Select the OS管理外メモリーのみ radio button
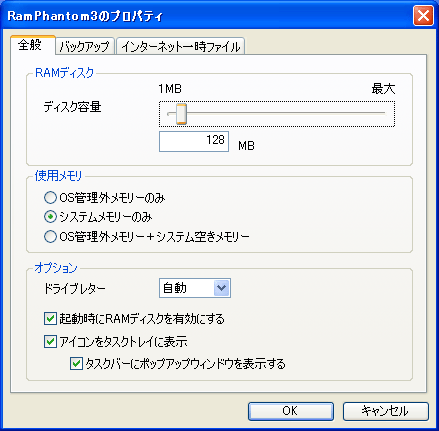 50,198
